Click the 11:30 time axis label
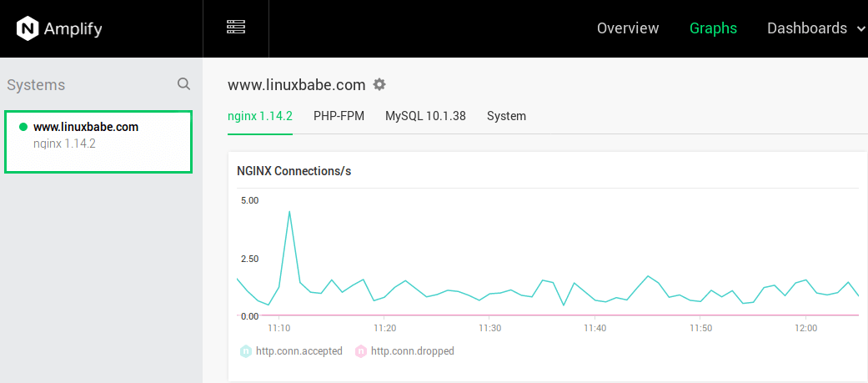 pyautogui.click(x=490, y=328)
